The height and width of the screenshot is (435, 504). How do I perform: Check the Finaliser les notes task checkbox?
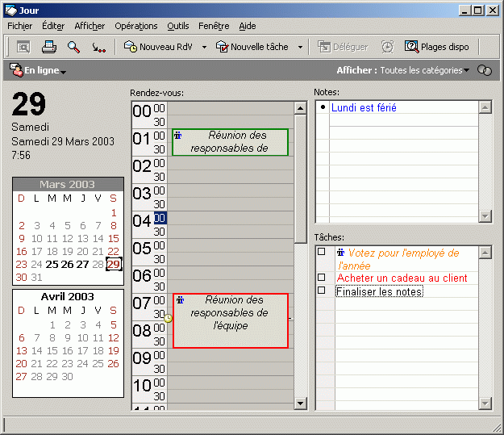322,291
